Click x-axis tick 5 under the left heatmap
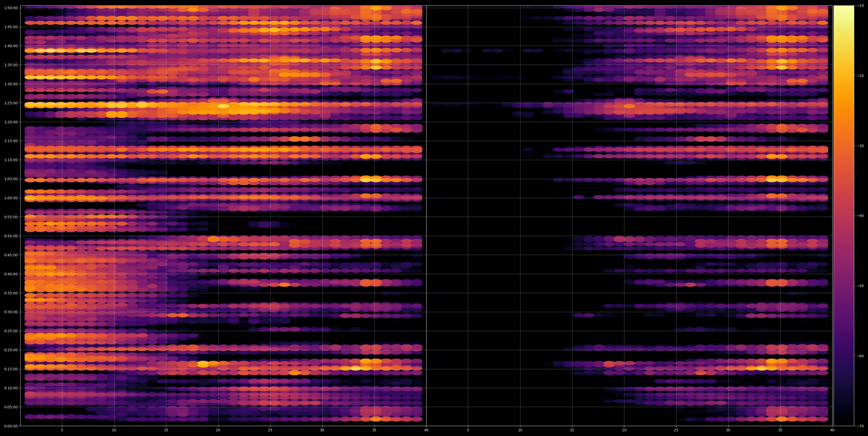 click(x=62, y=430)
